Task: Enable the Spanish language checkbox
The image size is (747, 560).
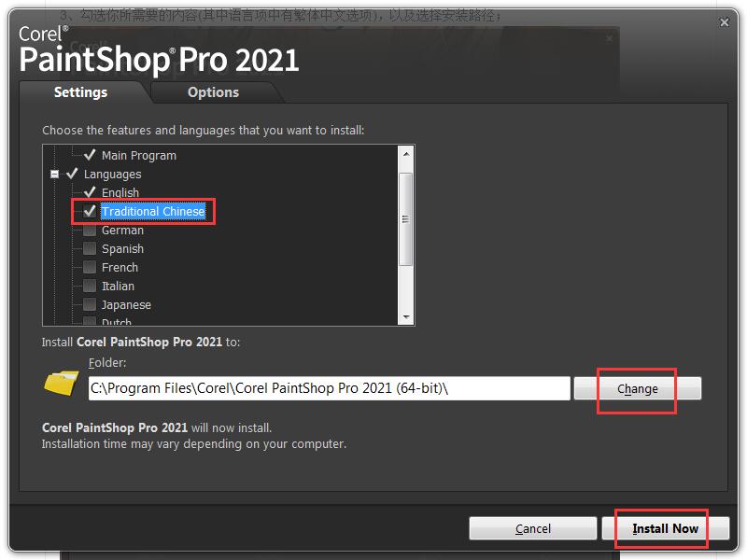Action: pos(90,248)
